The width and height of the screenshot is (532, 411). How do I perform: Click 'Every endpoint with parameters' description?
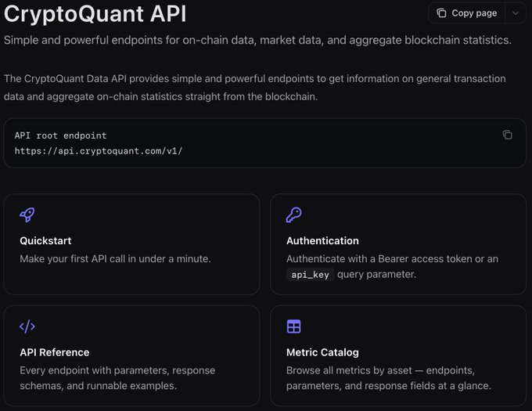point(117,378)
